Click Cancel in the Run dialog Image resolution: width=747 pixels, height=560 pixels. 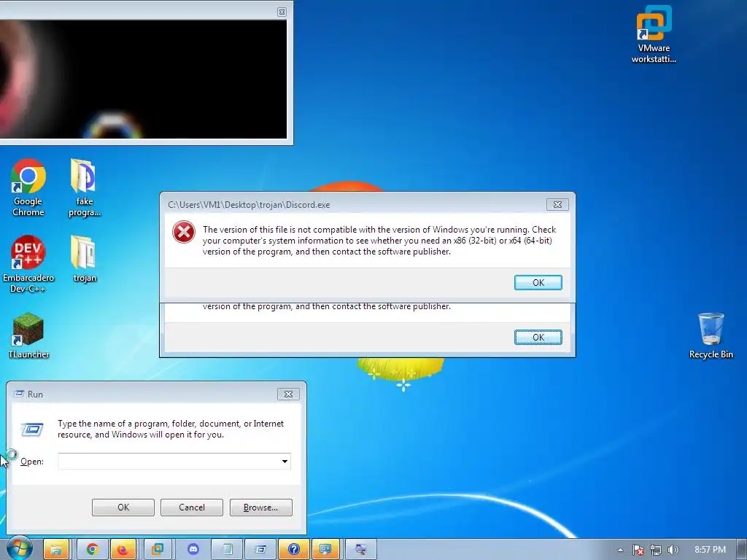[192, 507]
